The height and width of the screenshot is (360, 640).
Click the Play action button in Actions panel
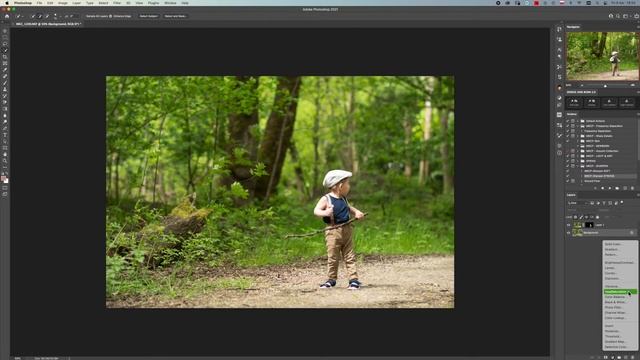610,188
